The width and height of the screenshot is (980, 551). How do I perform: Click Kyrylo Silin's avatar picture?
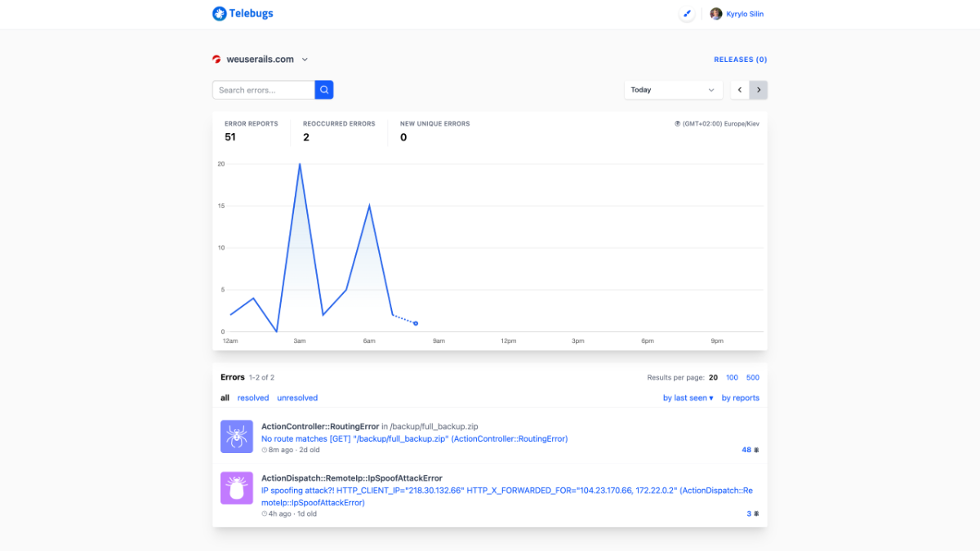click(716, 14)
